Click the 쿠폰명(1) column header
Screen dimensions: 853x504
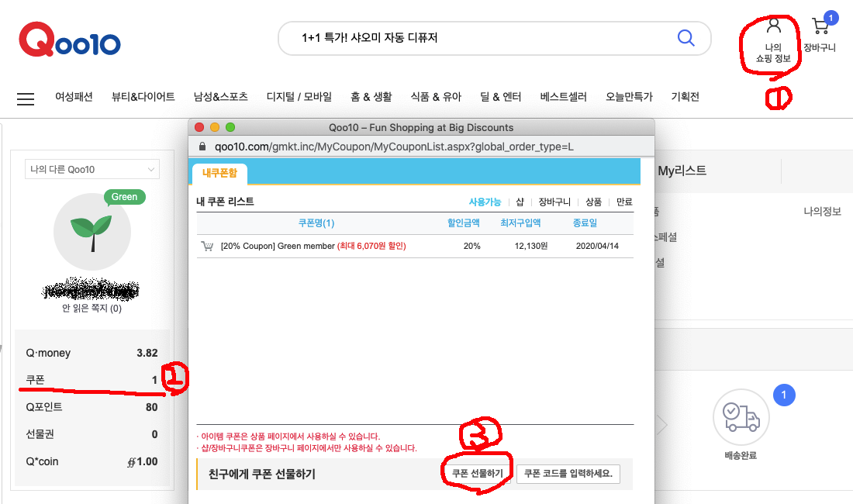tap(316, 223)
